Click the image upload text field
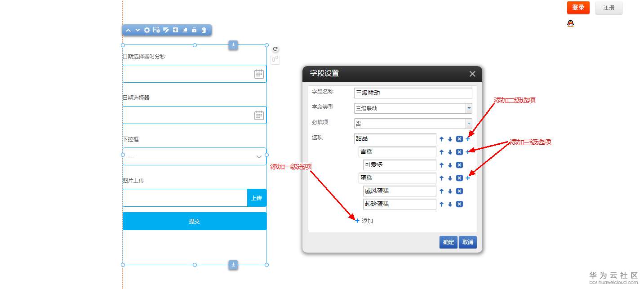The height and width of the screenshot is (289, 644). (185, 198)
